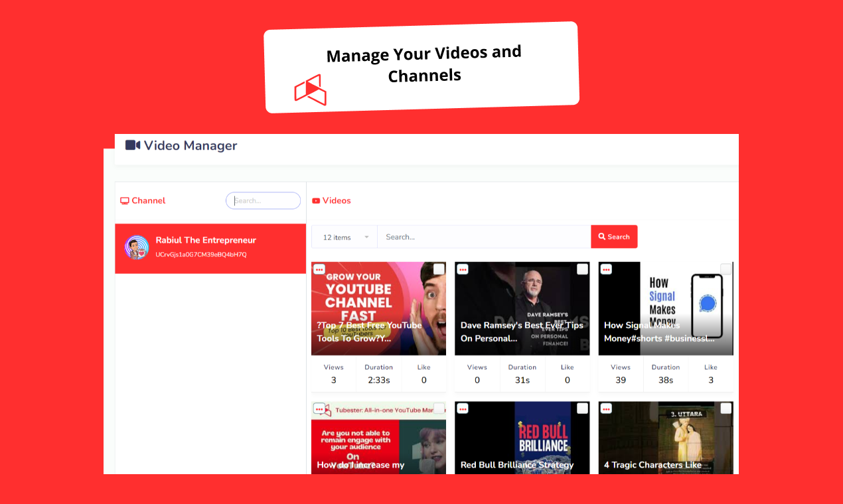Click the Videos YouTube icon
The width and height of the screenshot is (843, 504).
point(316,201)
